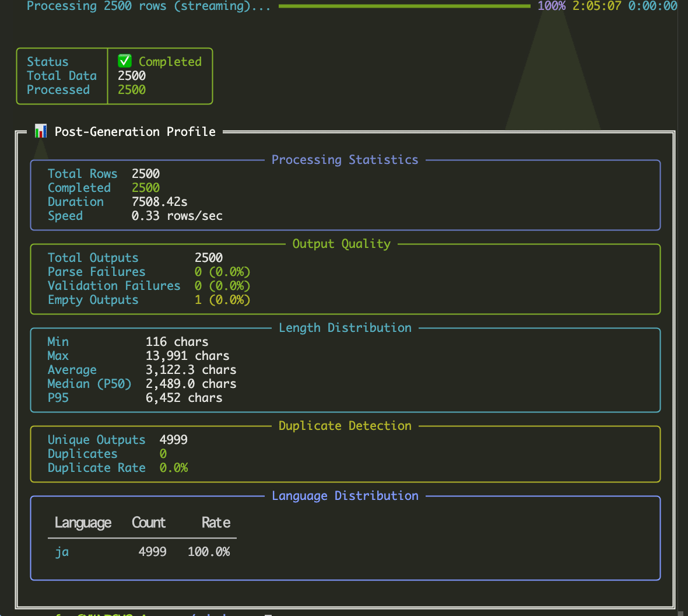Click 'Processing 2500 rows (streaming)...' text

coord(149,6)
